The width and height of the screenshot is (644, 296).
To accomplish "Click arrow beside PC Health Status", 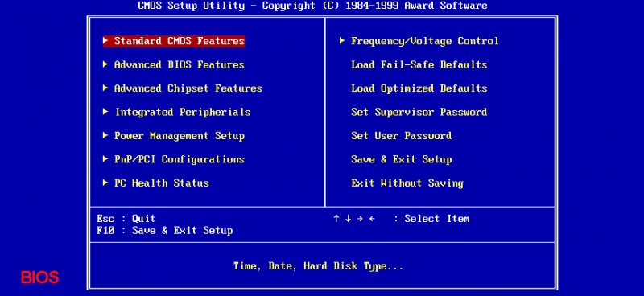I will [105, 183].
